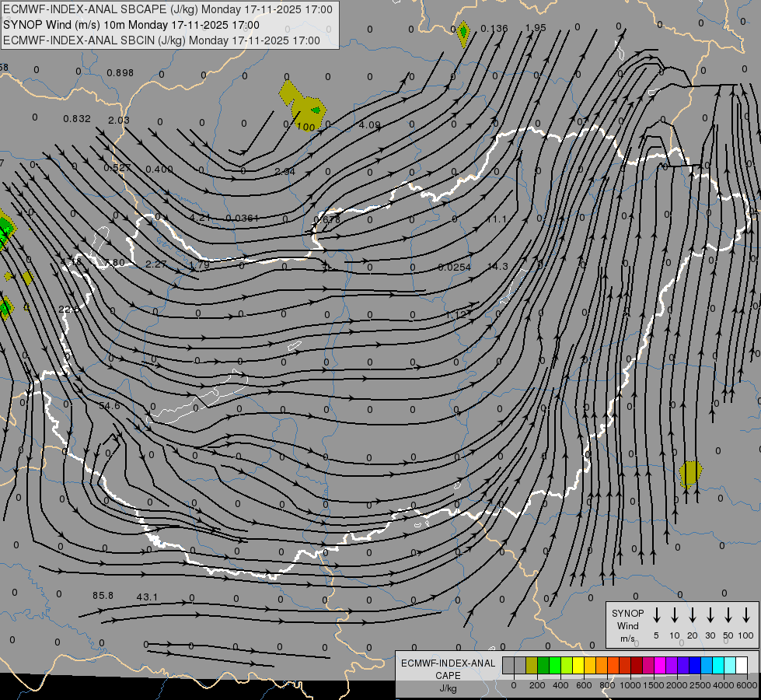The width and height of the screenshot is (761, 700).
Task: Click the 10 m/s wind arrow in legend
Action: [674, 615]
